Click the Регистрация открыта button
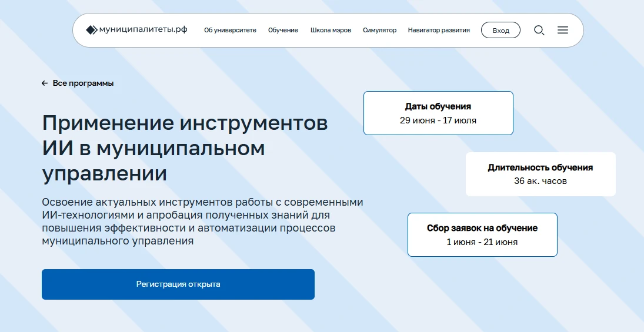Viewport: 644px width, 332px height. click(x=178, y=284)
